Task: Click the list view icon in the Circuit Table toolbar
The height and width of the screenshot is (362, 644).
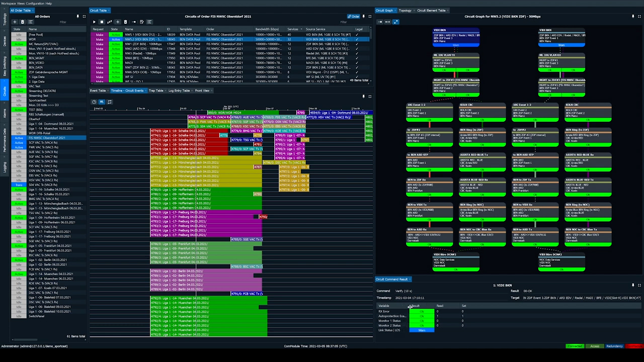Action: pyautogui.click(x=149, y=22)
